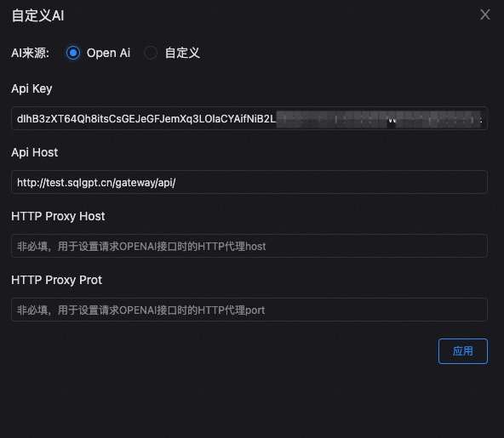Focus the HTTP Proxy Prot input field

point(249,310)
